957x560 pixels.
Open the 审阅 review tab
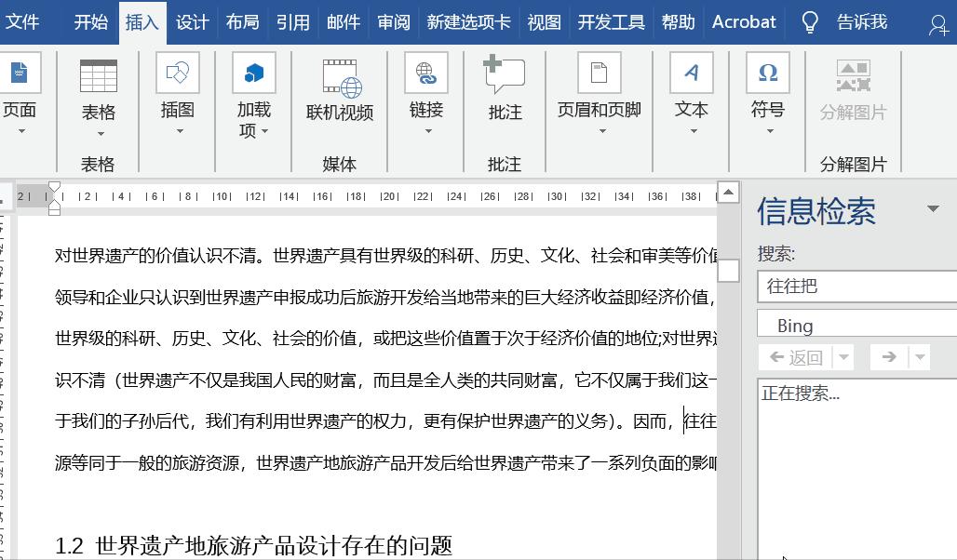393,22
